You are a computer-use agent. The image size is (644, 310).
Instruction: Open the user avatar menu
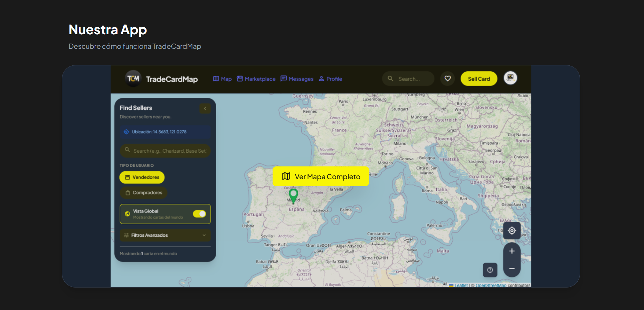510,78
